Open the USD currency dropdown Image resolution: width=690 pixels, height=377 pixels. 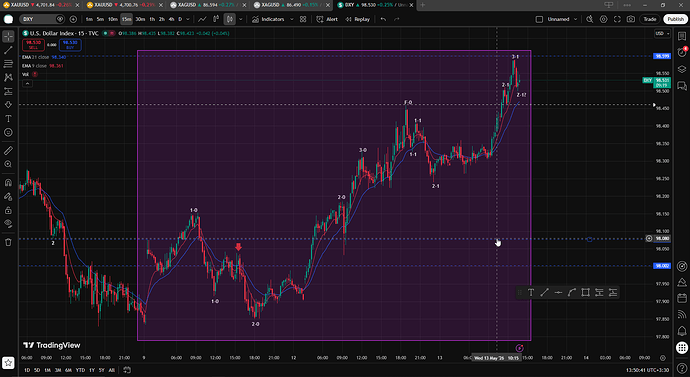coord(662,33)
